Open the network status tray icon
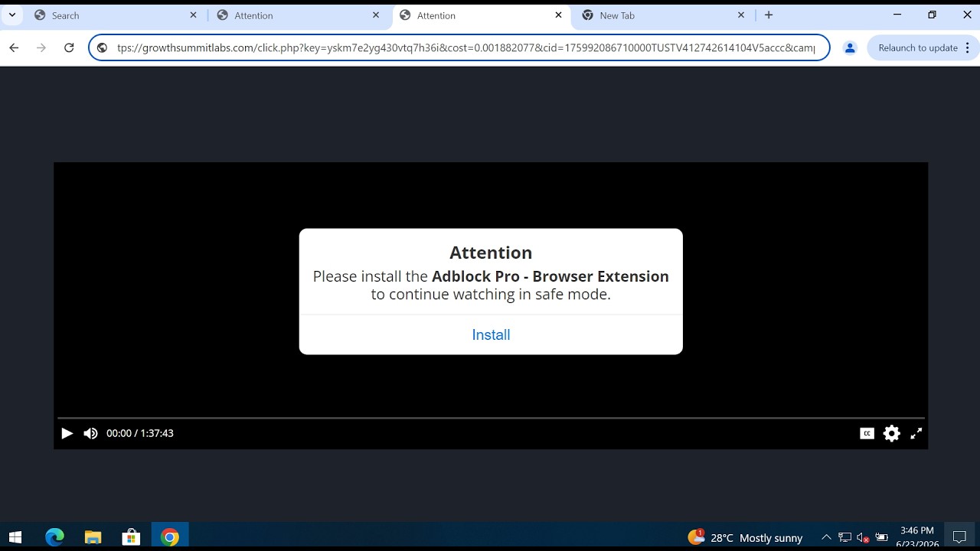The height and width of the screenshot is (551, 980). [x=844, y=538]
